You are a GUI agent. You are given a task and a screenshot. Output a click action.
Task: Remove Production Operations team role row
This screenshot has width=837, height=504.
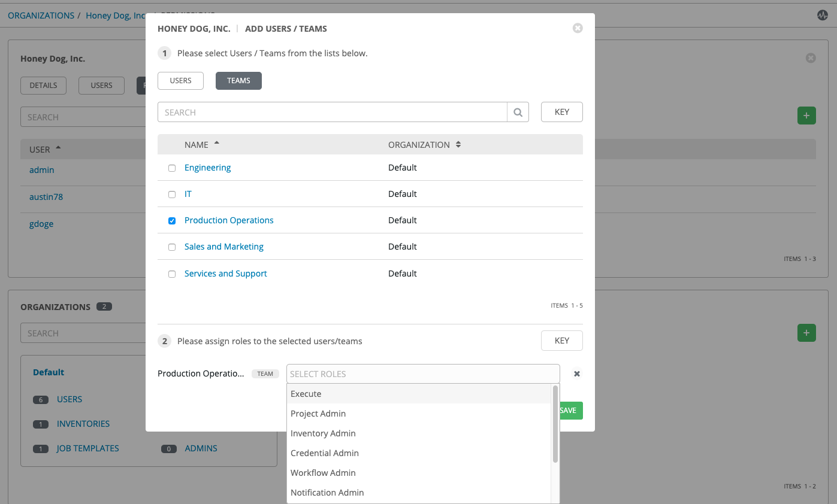[x=577, y=374]
